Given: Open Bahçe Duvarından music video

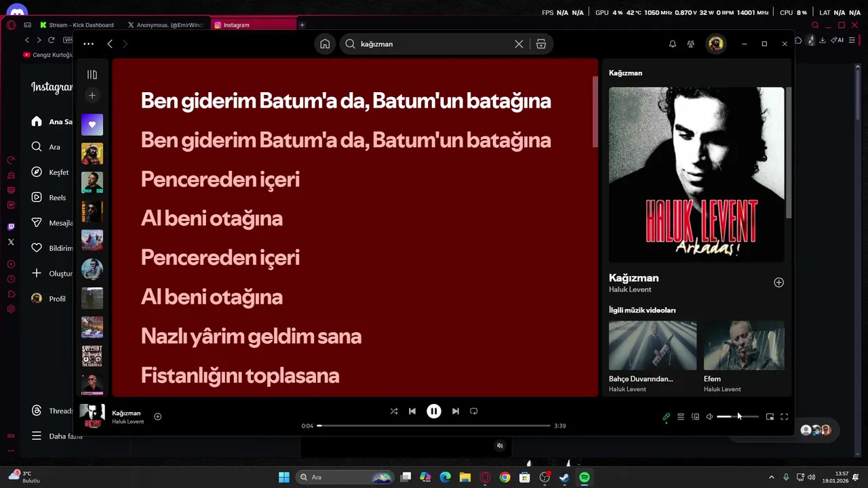Looking at the screenshot, I should [x=652, y=346].
